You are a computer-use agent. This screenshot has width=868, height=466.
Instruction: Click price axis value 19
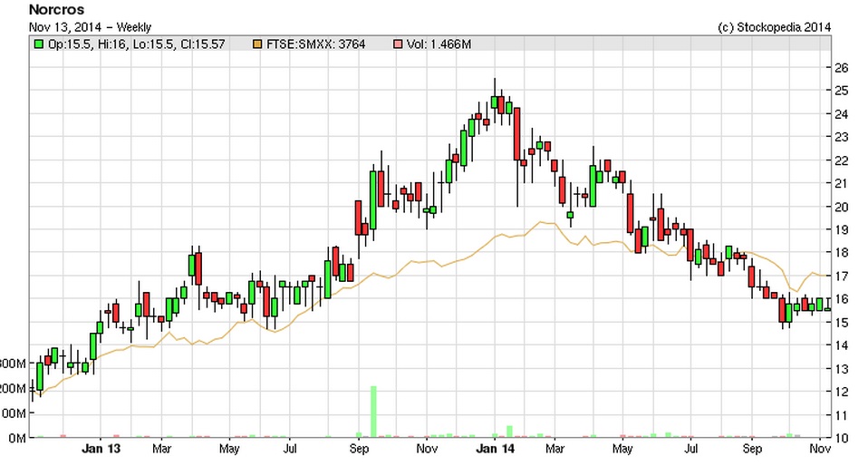click(842, 229)
